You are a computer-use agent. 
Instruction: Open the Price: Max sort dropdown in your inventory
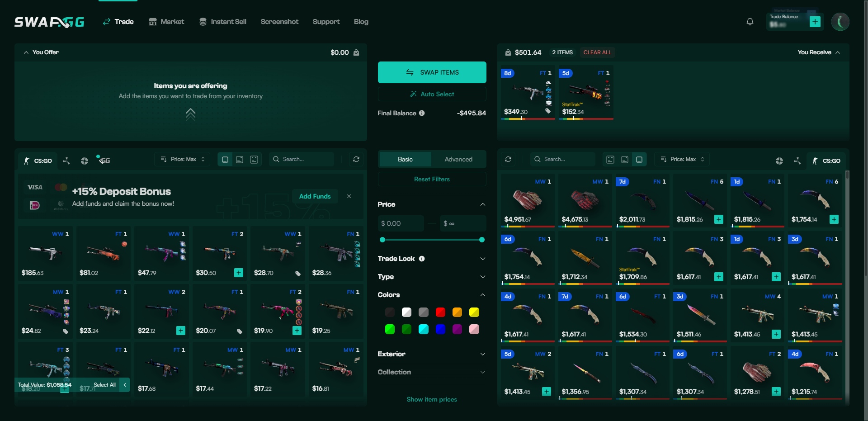pyautogui.click(x=183, y=159)
